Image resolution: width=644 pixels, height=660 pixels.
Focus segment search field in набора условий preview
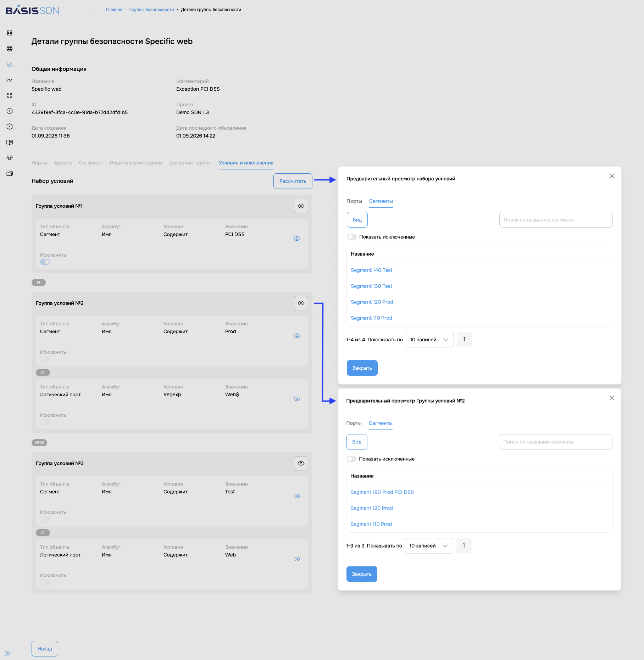[556, 220]
